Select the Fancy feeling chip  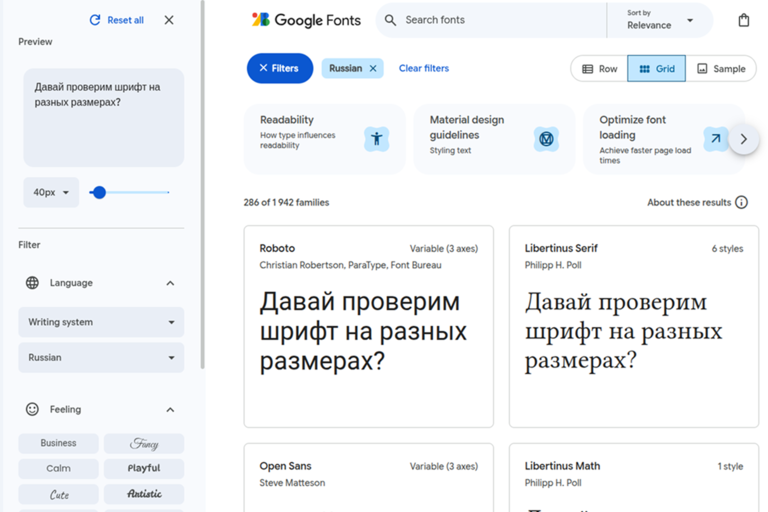(x=144, y=443)
